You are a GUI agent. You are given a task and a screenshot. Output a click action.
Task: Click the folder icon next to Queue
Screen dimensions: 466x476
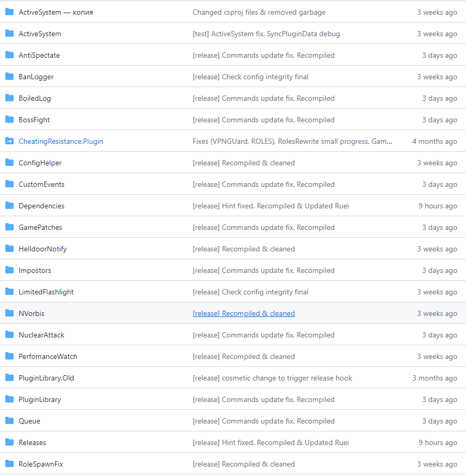[x=9, y=421]
